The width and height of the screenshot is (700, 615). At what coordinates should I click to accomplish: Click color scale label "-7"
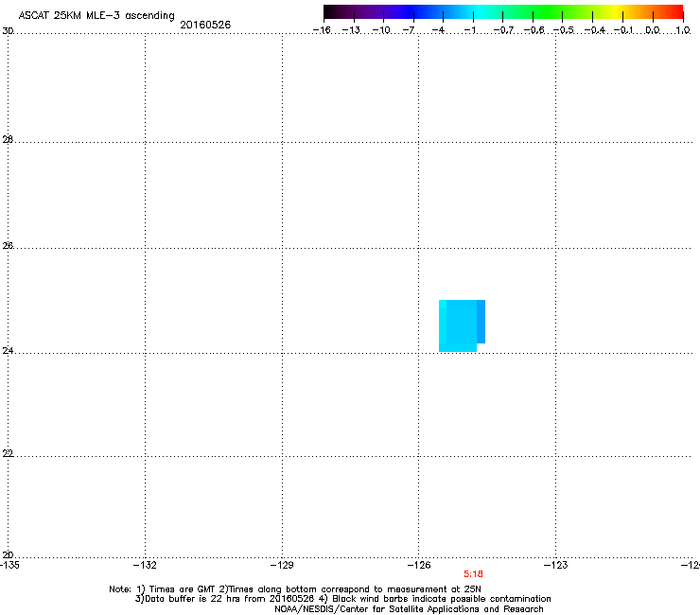click(409, 30)
